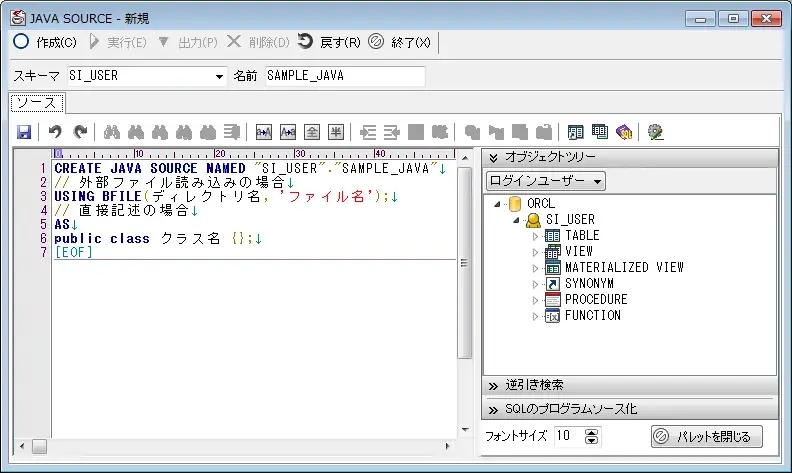Image resolution: width=792 pixels, height=473 pixels.
Task: Click the comment '// 外部ファイル読み込みの場合'
Action: tap(170, 182)
